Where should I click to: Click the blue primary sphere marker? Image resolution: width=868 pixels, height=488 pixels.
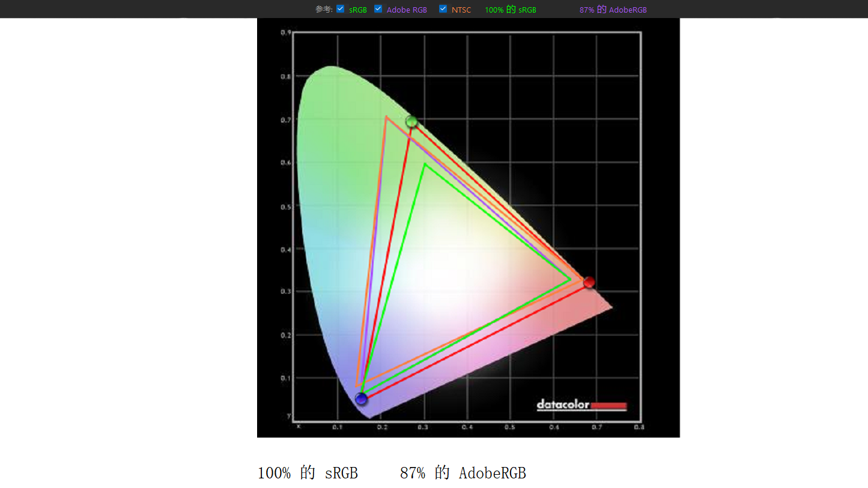(361, 399)
